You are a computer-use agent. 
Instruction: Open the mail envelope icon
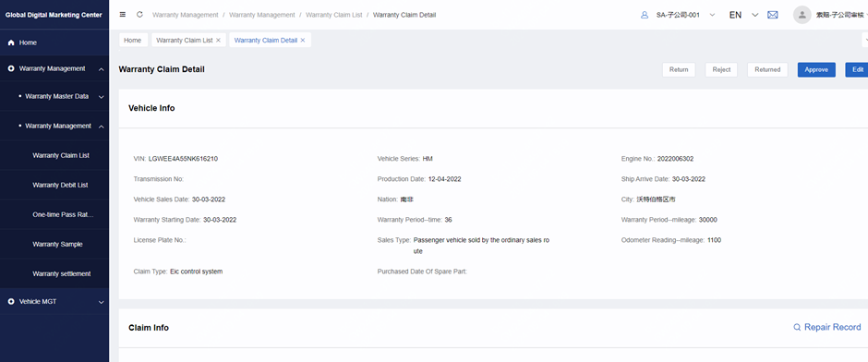[773, 15]
